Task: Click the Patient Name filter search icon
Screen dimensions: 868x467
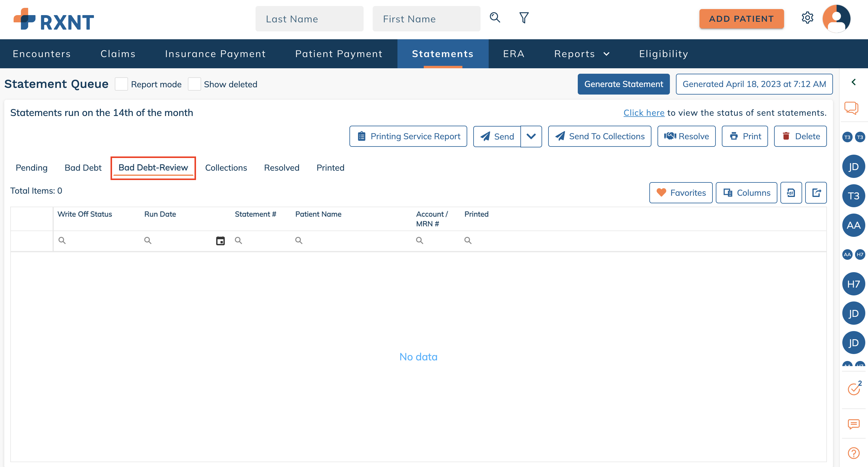Action: point(298,240)
